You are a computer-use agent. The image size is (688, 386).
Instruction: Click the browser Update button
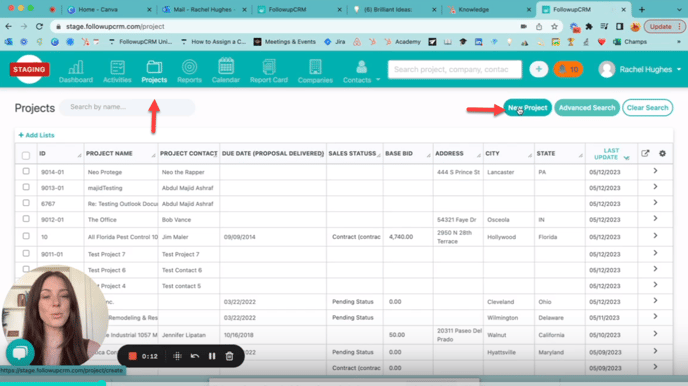(x=664, y=26)
